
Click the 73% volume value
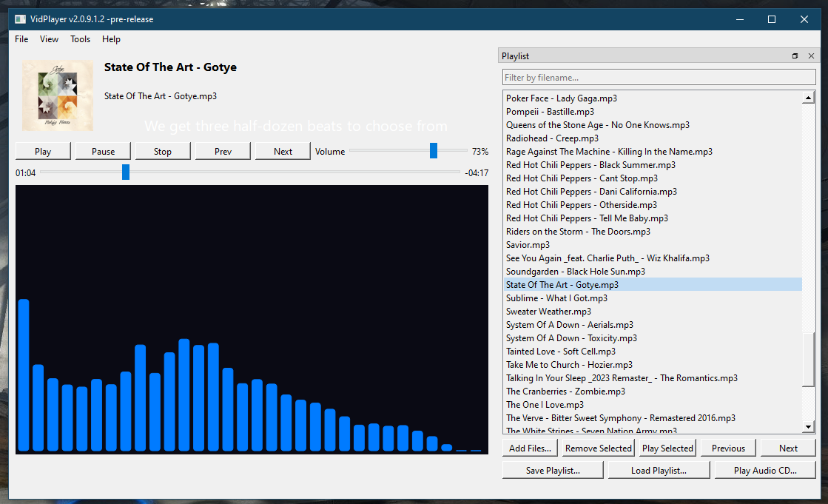coord(480,152)
